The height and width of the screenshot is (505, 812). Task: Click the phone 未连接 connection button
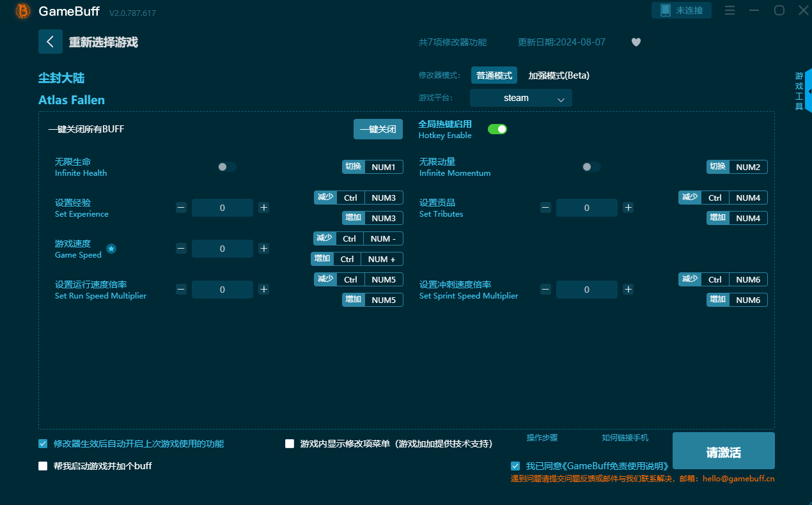point(682,10)
